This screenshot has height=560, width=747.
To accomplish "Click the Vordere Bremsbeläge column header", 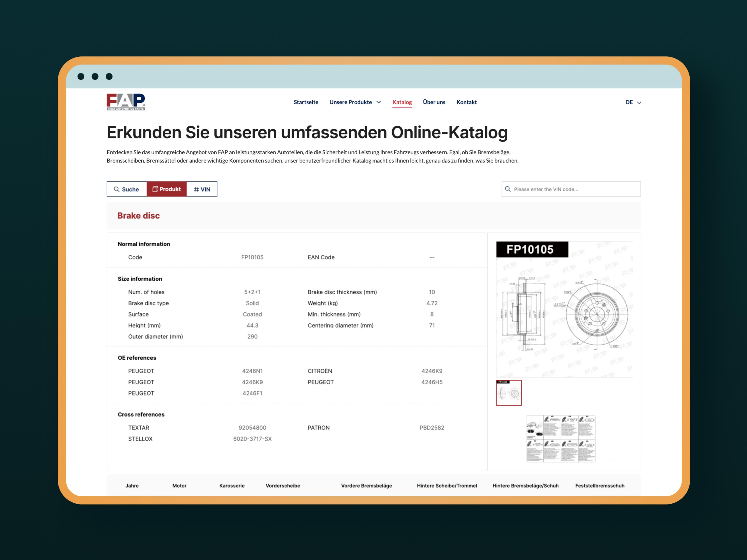I will click(x=366, y=485).
